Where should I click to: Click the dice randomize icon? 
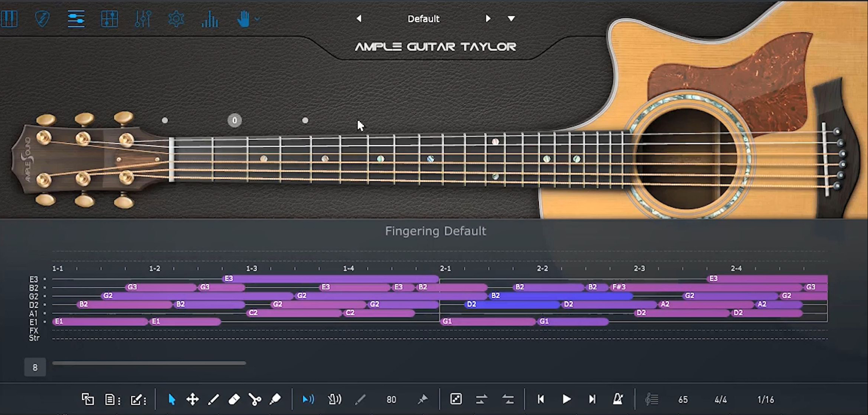456,399
